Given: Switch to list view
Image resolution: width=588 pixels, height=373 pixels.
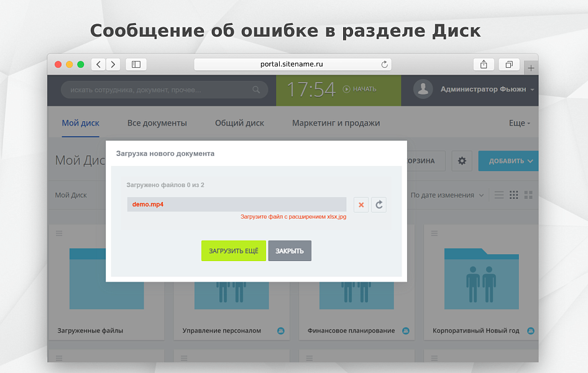Looking at the screenshot, I should click(x=498, y=195).
